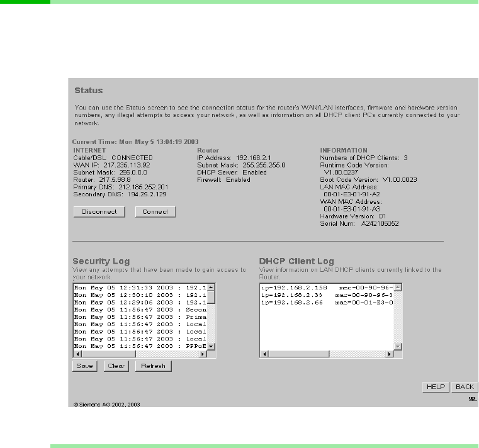This screenshot has height=448, width=479.
Task: Refresh the security log
Action: point(154,366)
